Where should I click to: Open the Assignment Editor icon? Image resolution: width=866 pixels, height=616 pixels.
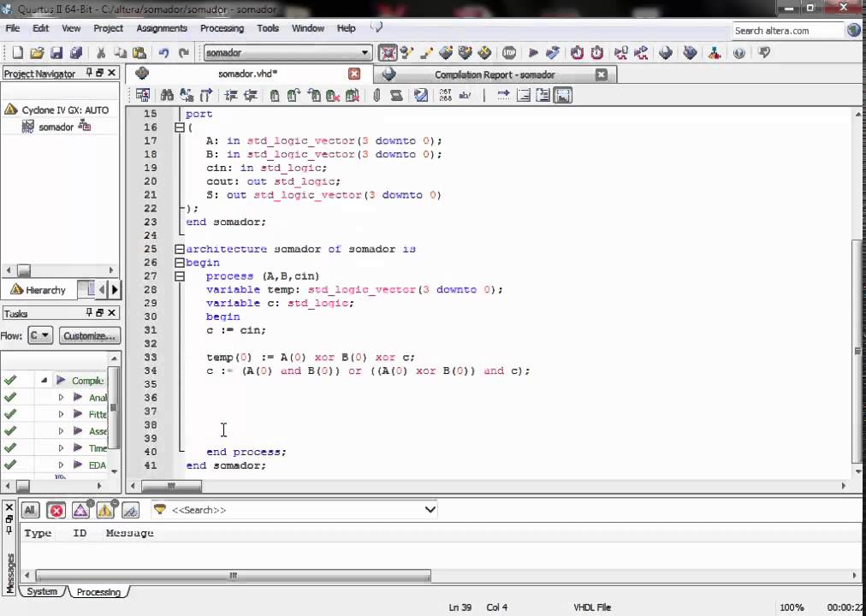click(426, 53)
